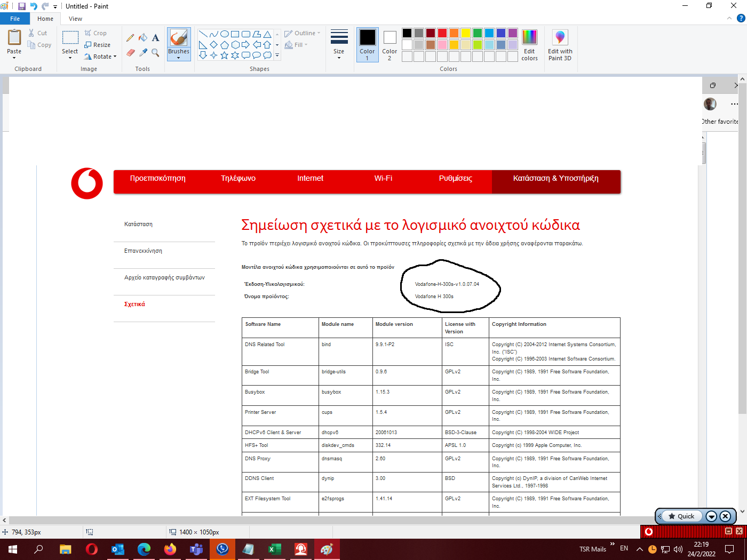Image resolution: width=747 pixels, height=560 pixels.
Task: Open the system tray hidden icons chevron
Action: (639, 549)
